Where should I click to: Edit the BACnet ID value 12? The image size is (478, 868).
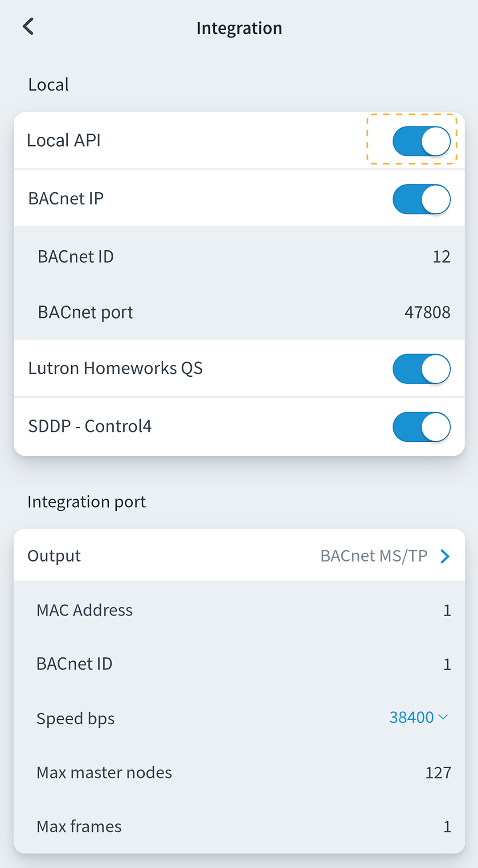pos(441,257)
